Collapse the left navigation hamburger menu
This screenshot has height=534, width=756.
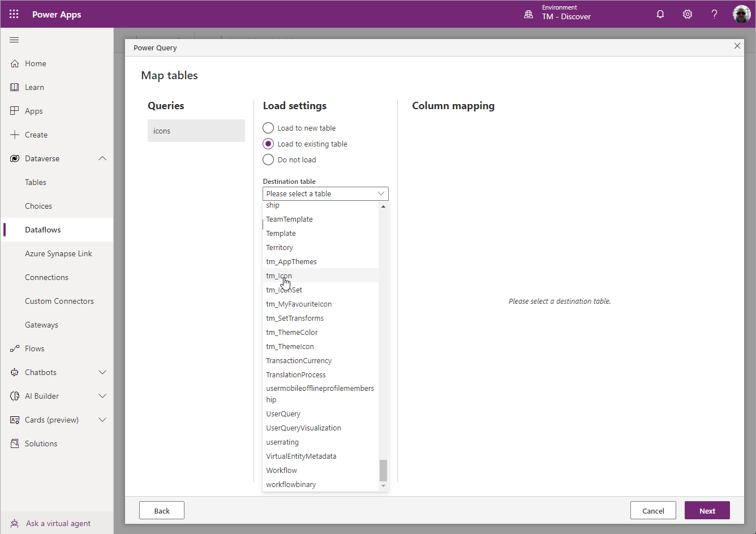tap(15, 40)
